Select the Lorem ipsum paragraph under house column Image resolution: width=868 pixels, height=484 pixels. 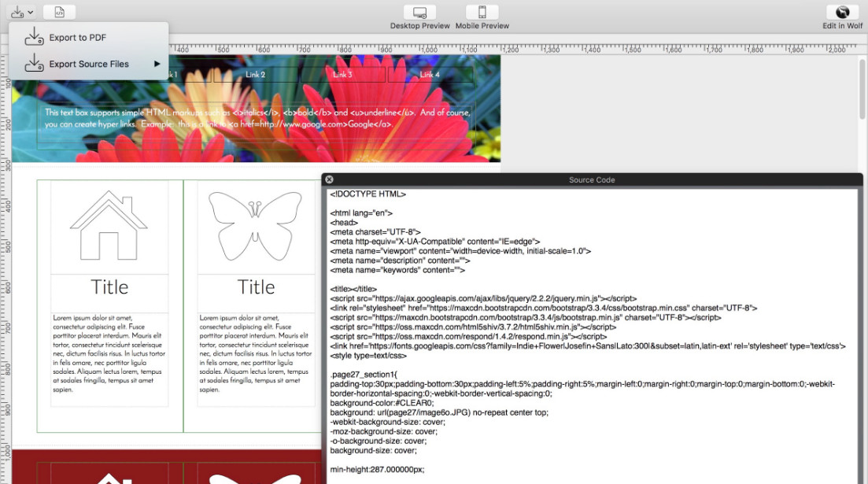tap(109, 354)
